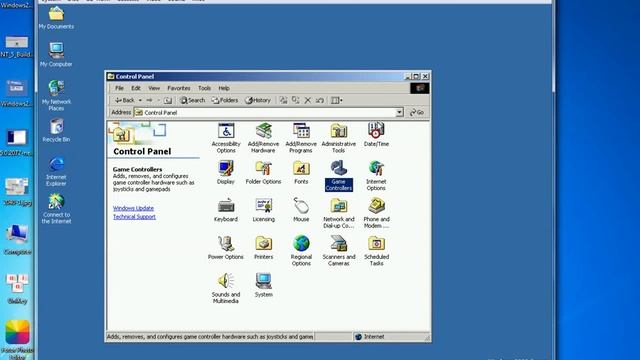Open Accessibility Options applet
Viewport: 640px width, 360px height.
tap(226, 138)
